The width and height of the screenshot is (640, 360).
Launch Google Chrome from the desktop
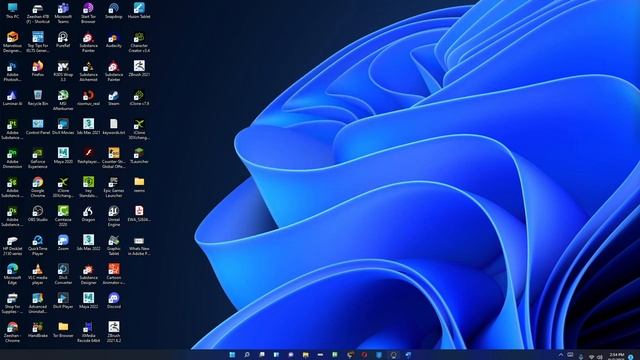click(x=38, y=187)
